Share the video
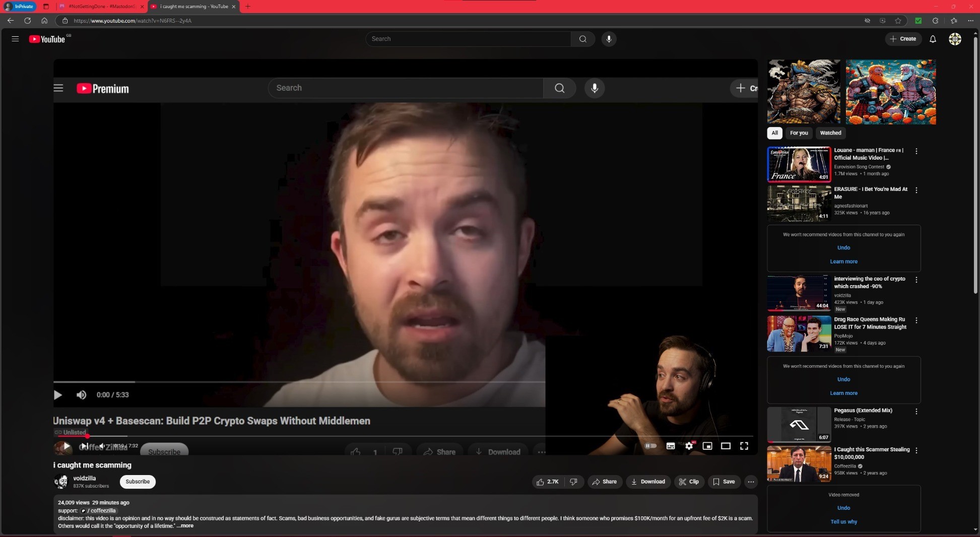The image size is (980, 537). pos(605,482)
